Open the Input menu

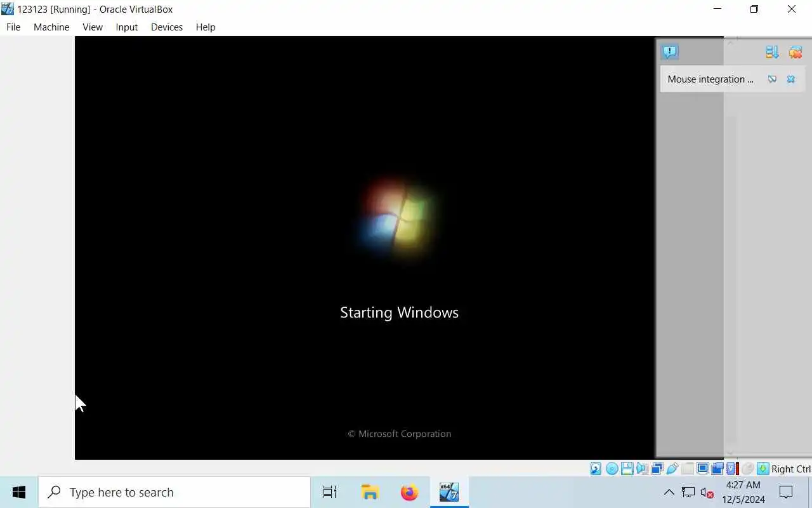coord(127,27)
